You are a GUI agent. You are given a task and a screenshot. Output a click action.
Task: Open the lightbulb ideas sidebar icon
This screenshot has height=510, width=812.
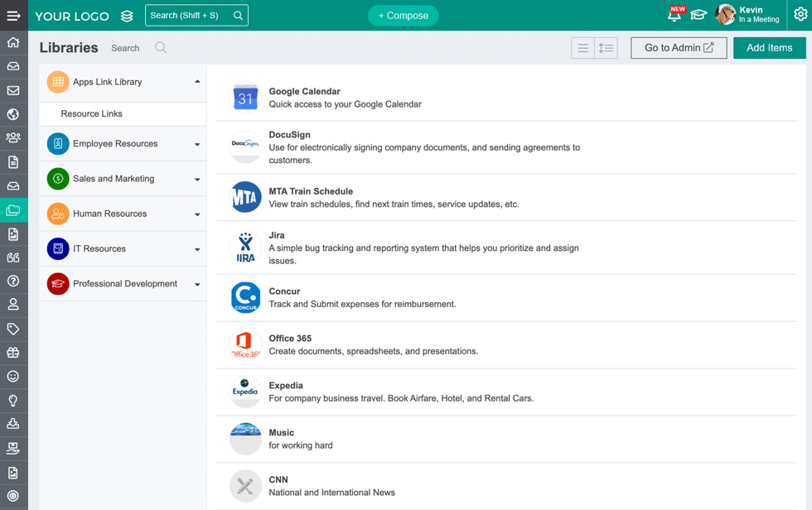[13, 401]
